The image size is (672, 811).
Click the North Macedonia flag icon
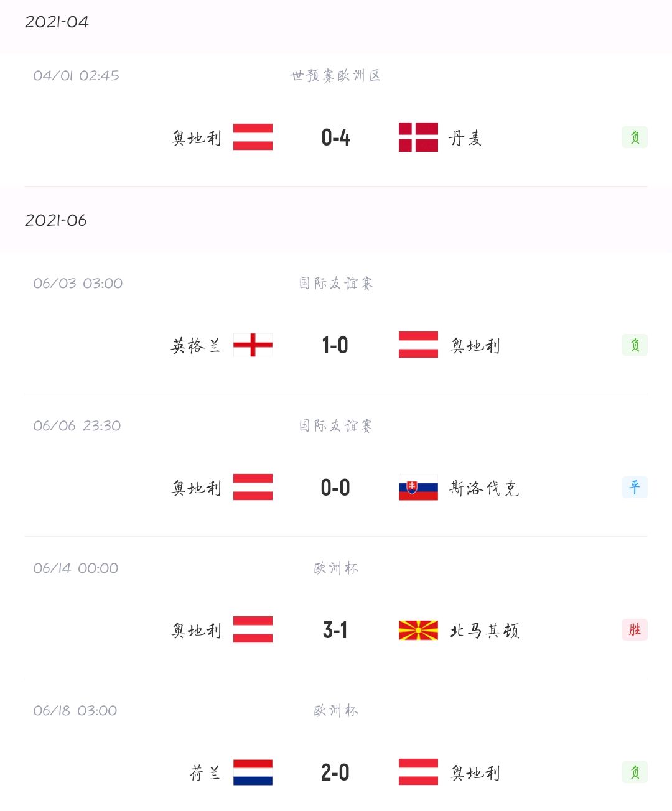[418, 630]
